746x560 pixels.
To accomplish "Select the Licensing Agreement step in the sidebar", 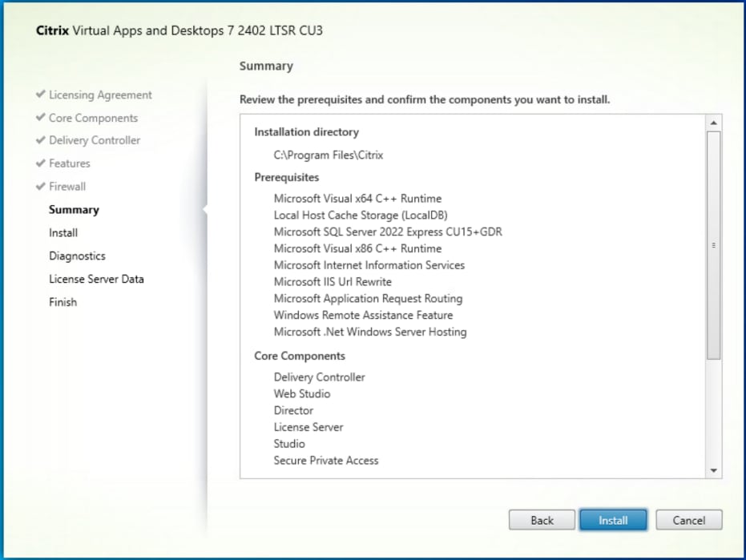I will click(x=100, y=95).
